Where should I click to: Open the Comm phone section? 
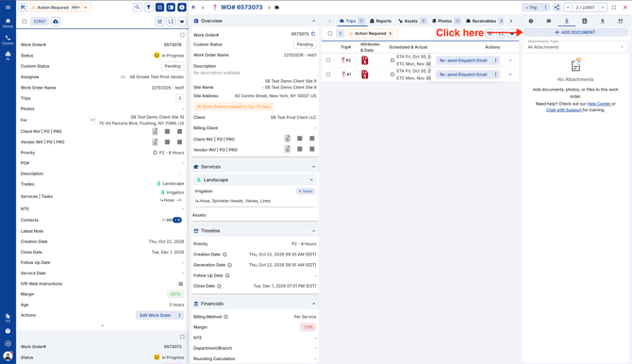(8, 40)
